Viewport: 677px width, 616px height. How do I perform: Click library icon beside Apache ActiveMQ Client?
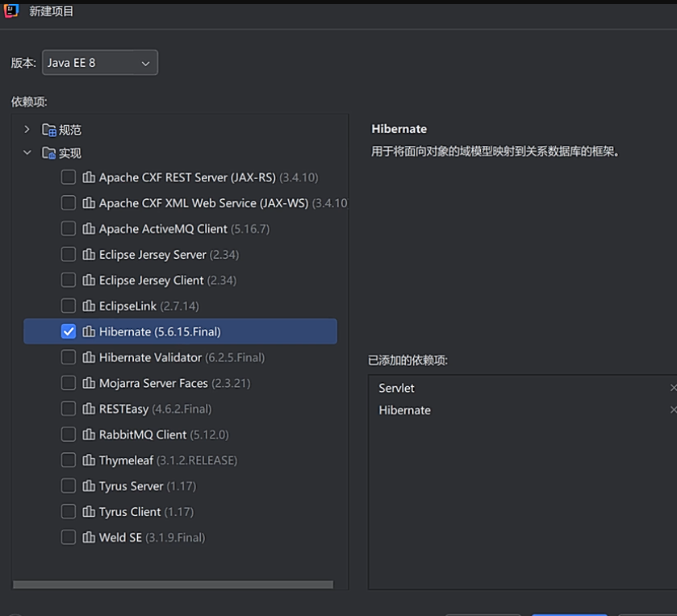pyautogui.click(x=89, y=228)
